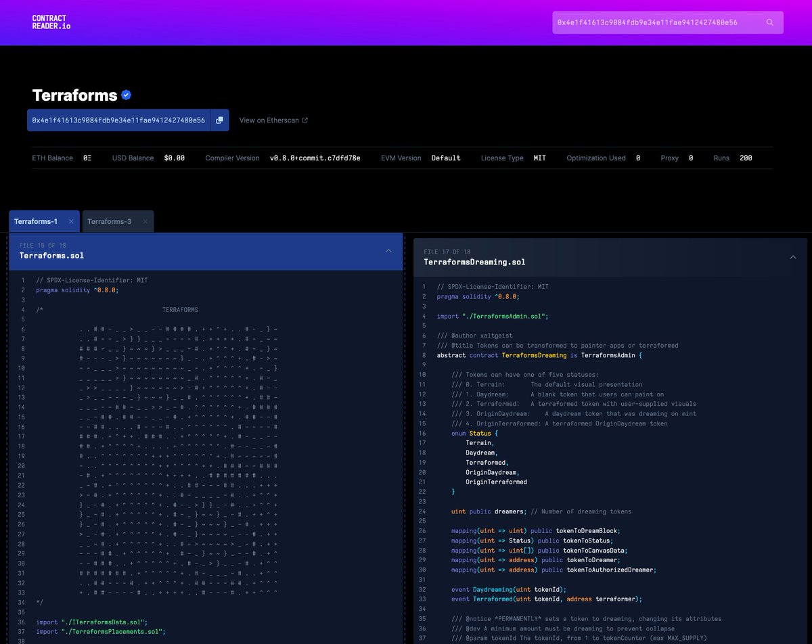
Task: Collapse the TerraformsDreaming.sol file panel
Action: pos(793,257)
